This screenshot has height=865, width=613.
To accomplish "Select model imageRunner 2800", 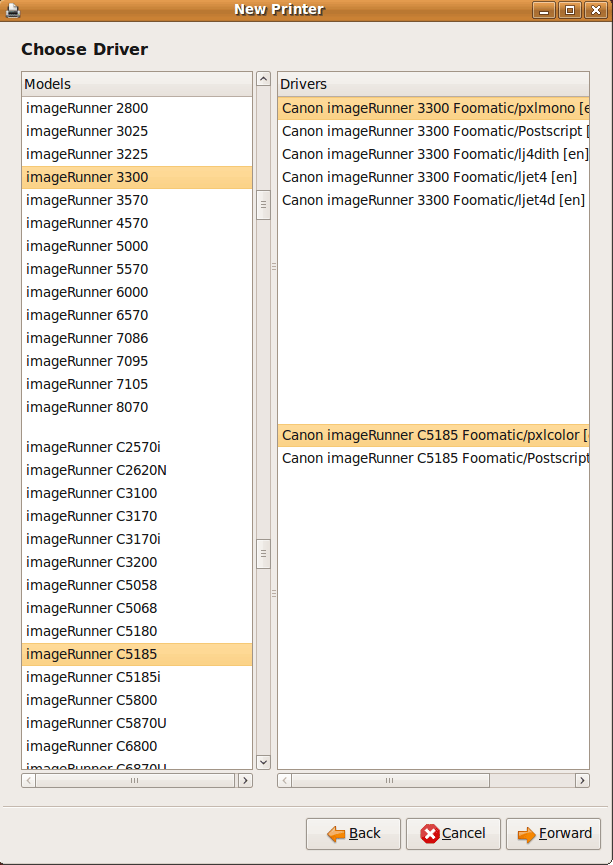I will (x=137, y=108).
